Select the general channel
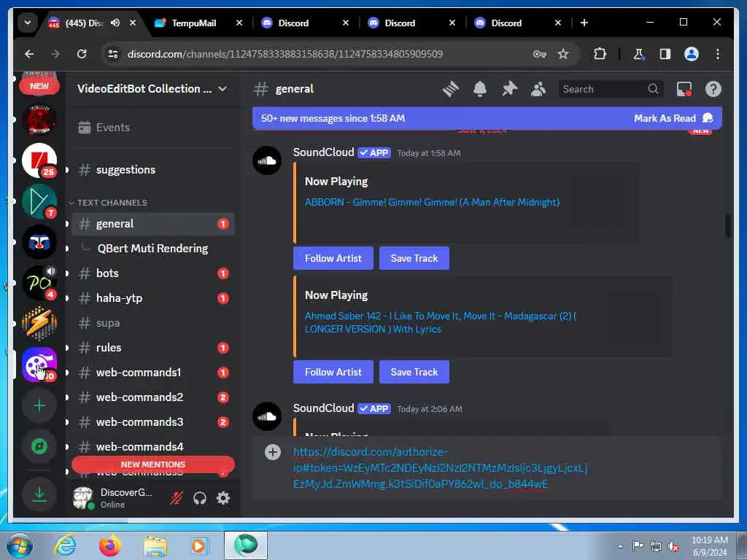 (152, 224)
